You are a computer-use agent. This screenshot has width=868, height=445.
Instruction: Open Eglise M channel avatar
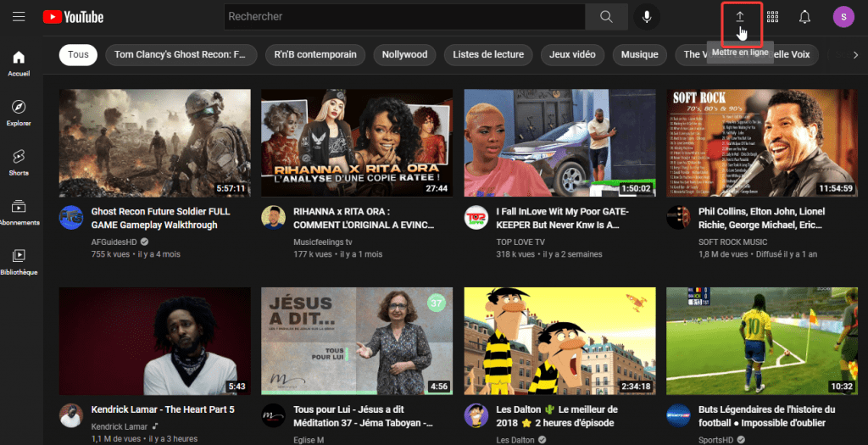click(274, 415)
